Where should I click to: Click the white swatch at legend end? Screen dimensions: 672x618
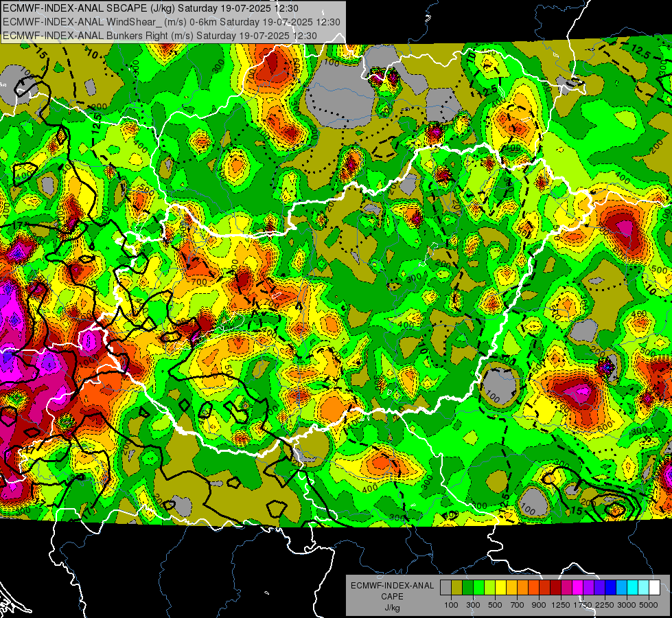coord(654,588)
